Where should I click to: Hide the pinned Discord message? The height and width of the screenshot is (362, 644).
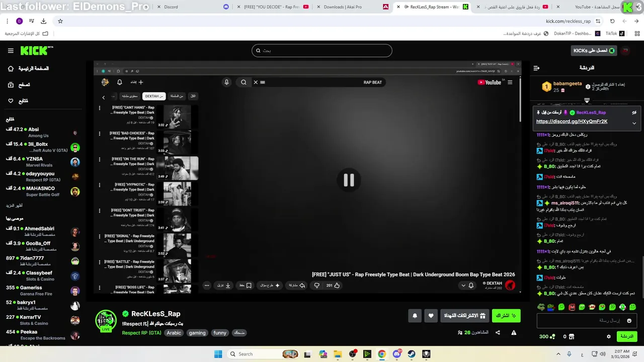[634, 113]
